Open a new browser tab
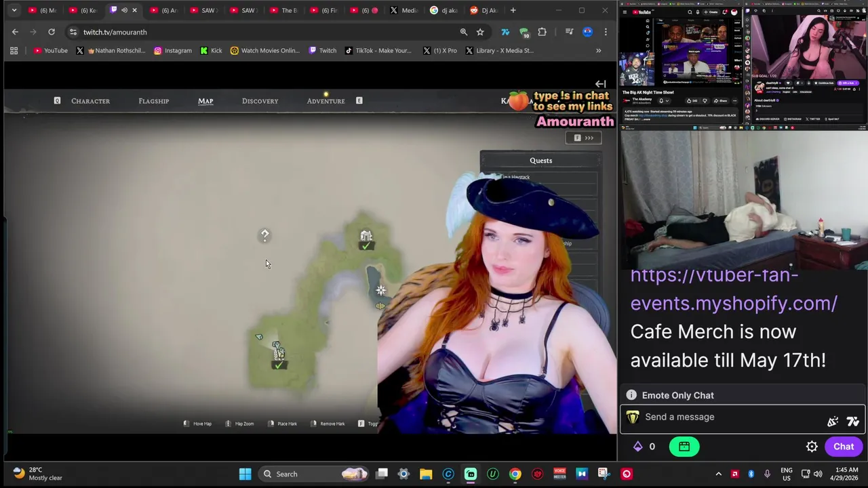The image size is (868, 488). pos(513,10)
